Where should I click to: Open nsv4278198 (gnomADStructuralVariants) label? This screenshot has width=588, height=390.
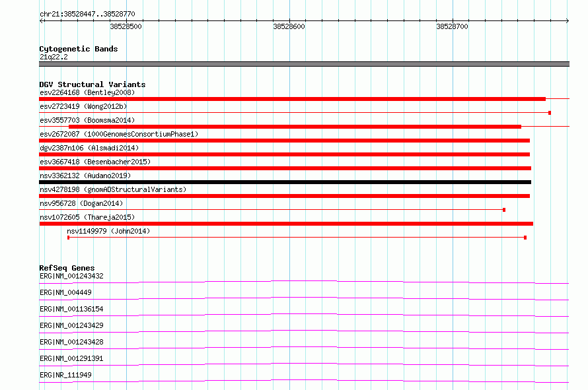113,189
